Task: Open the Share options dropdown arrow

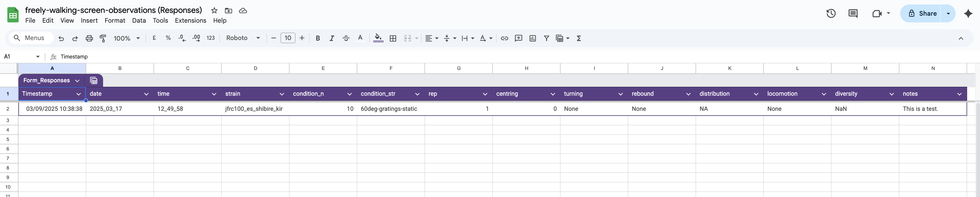Action: pos(948,14)
